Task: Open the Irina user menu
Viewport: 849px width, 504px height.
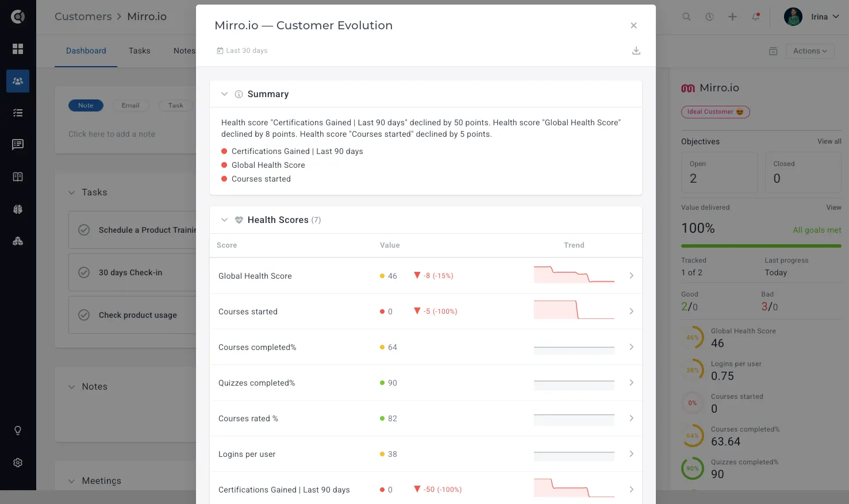Action: tap(812, 17)
